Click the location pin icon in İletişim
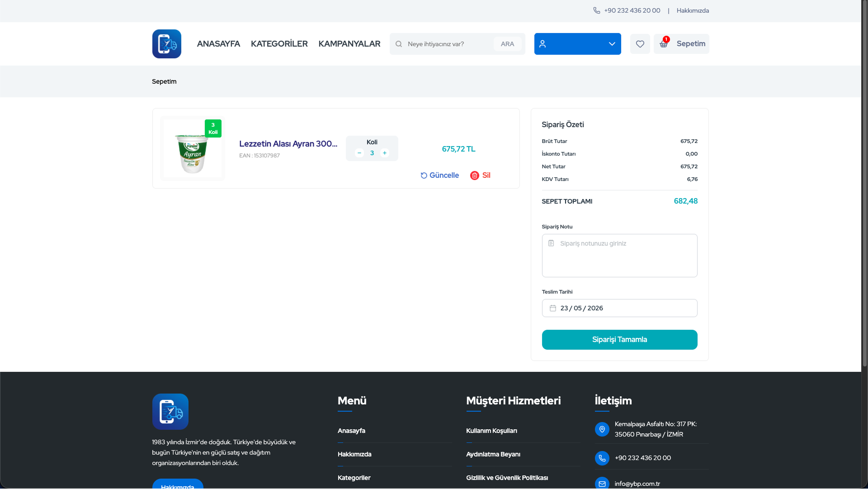The image size is (868, 489). pos(602,429)
